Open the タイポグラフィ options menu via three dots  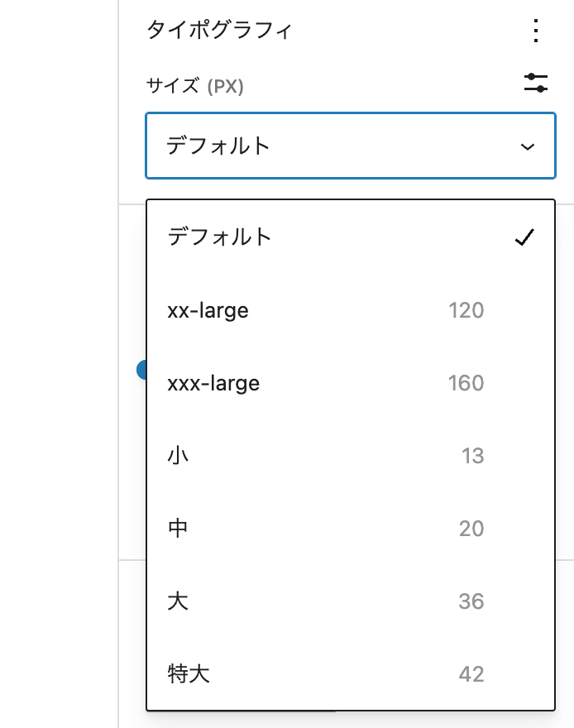click(x=535, y=31)
